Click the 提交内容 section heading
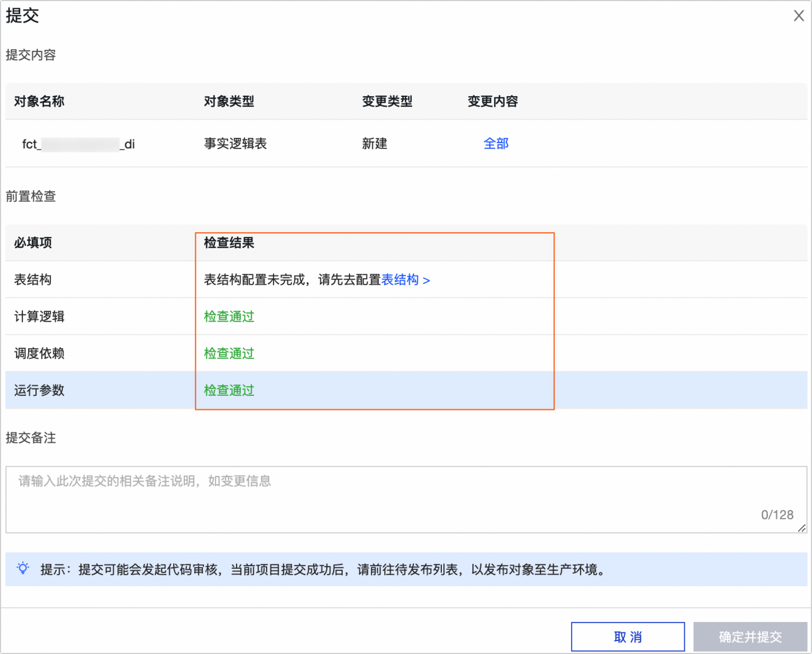 point(30,55)
